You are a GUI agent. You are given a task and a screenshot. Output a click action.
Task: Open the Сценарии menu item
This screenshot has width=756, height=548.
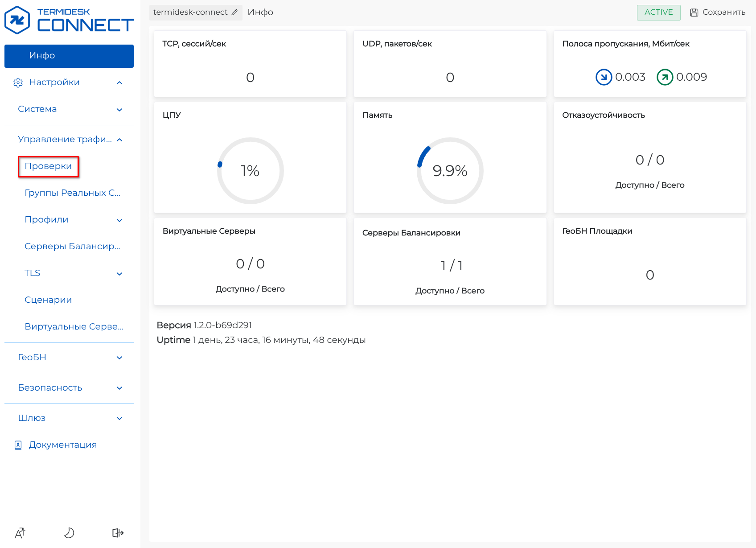tap(48, 300)
